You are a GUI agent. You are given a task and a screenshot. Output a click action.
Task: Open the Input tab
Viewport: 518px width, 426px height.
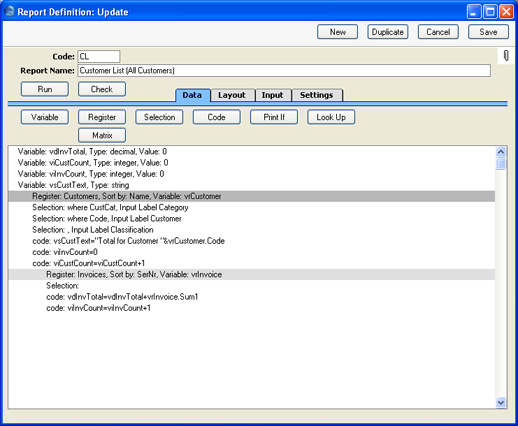pos(273,95)
